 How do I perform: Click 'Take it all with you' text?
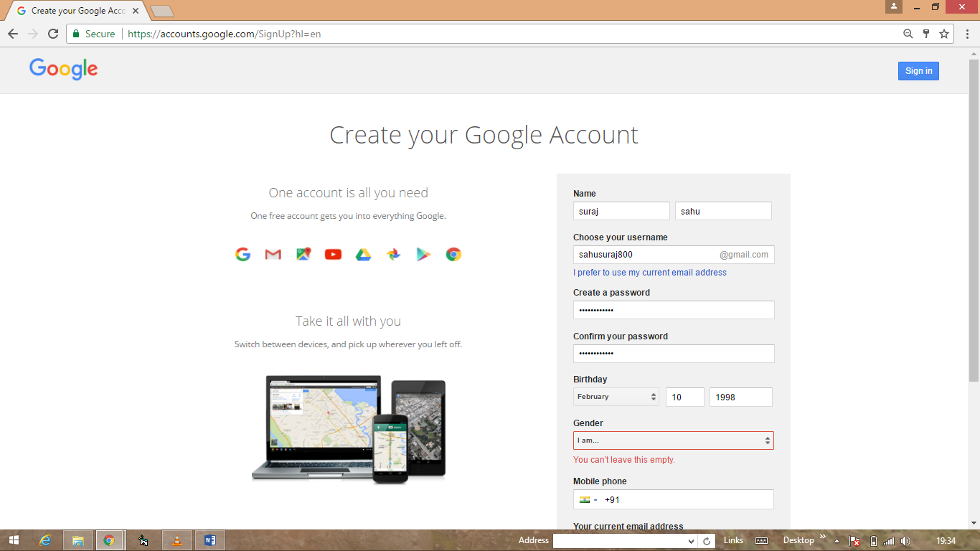pos(348,321)
